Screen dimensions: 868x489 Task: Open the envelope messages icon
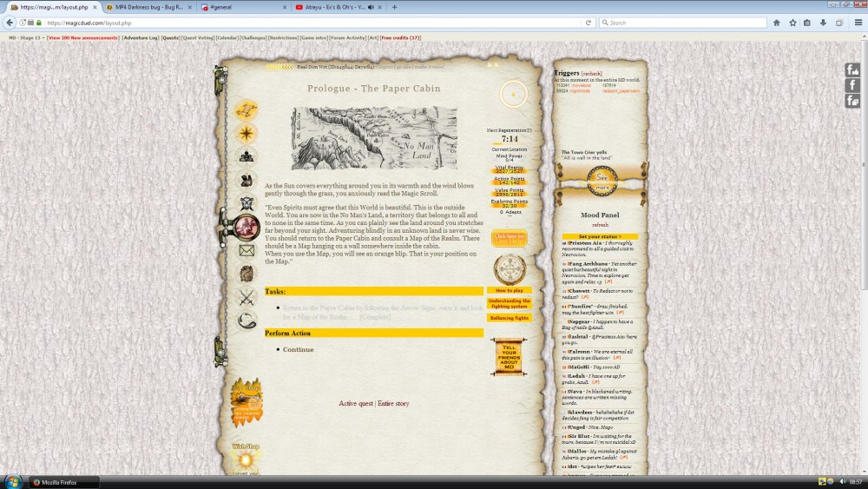[247, 250]
